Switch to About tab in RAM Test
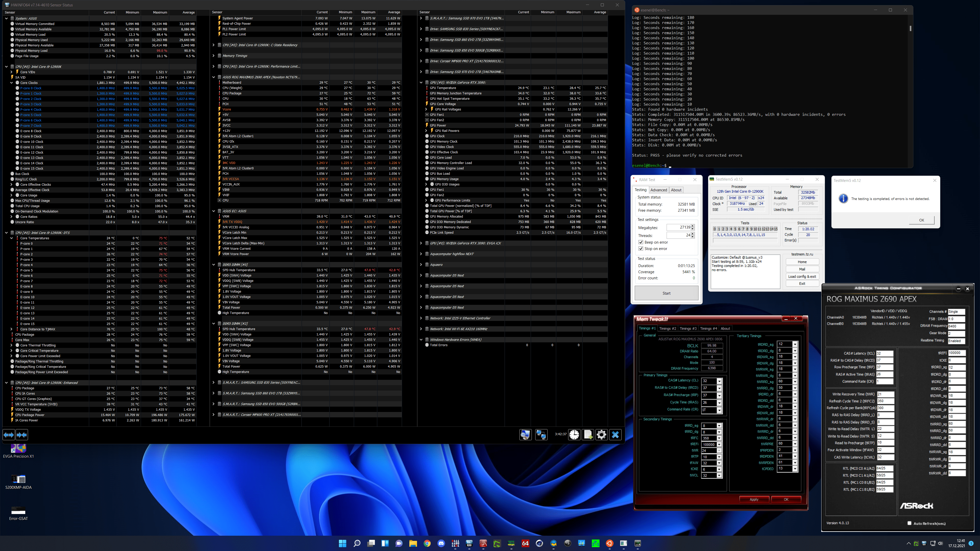Screen dimensions: 980x551 coord(676,190)
